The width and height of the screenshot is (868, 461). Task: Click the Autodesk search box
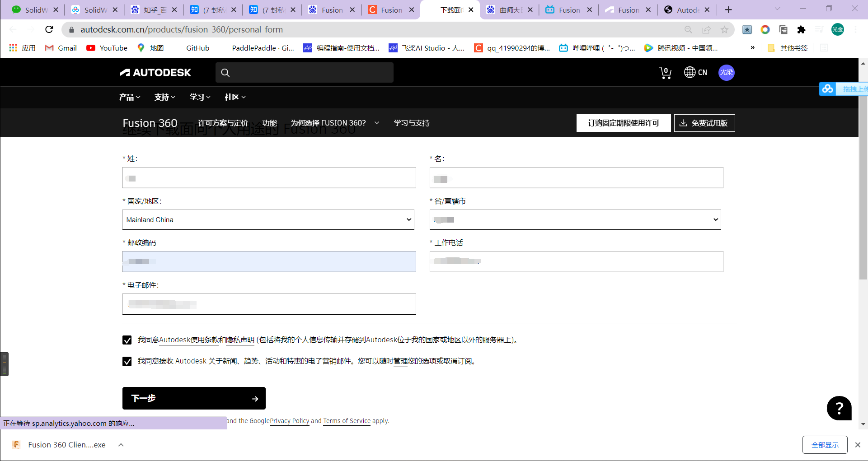(x=304, y=73)
